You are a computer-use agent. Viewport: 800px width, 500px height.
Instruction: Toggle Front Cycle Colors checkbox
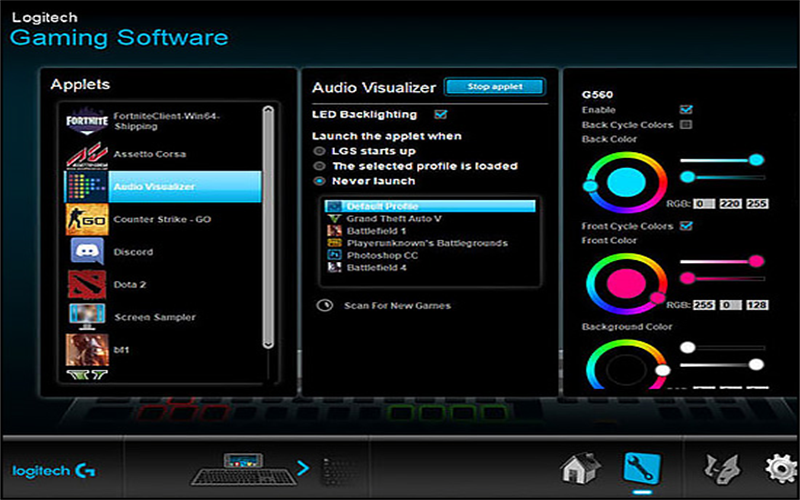click(686, 226)
